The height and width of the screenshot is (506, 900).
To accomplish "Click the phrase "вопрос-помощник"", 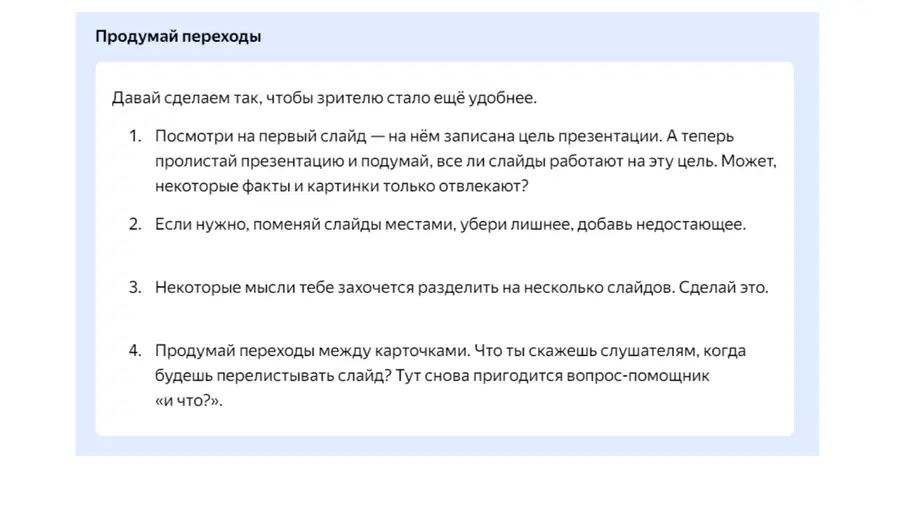I will 638,376.
